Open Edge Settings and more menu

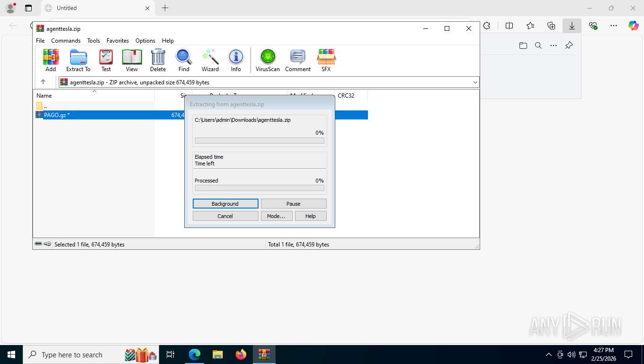(x=614, y=26)
